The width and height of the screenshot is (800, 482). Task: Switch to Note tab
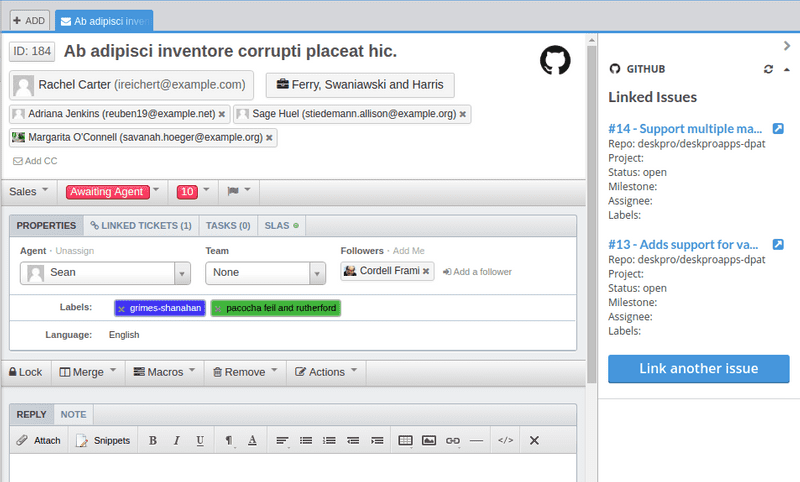(73, 415)
